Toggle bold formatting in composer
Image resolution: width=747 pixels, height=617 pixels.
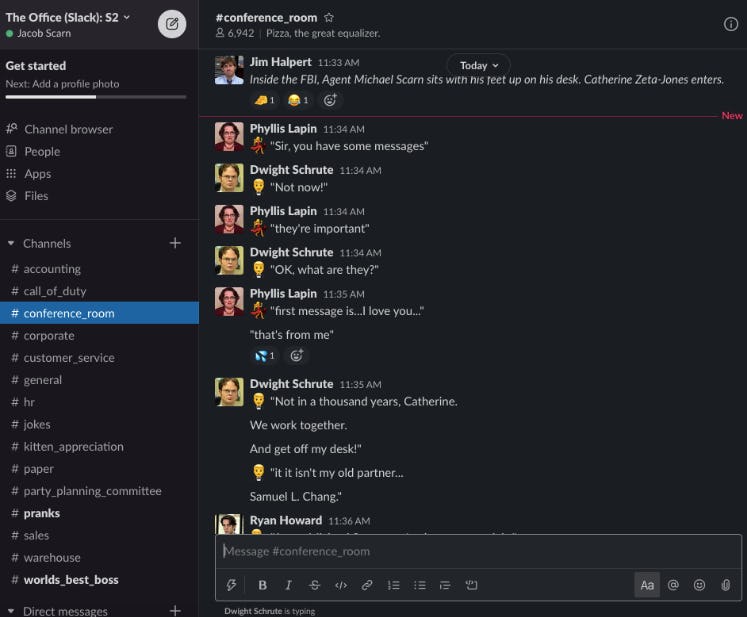coord(263,585)
